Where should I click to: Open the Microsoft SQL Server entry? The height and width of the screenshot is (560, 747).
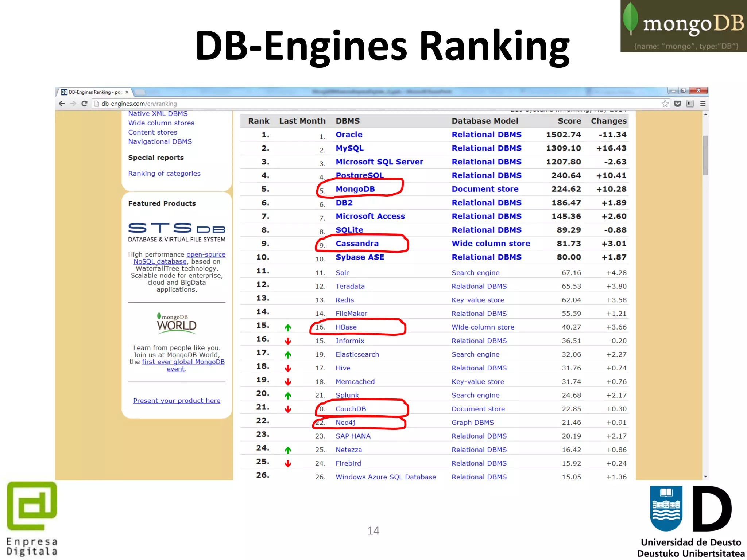coord(379,162)
